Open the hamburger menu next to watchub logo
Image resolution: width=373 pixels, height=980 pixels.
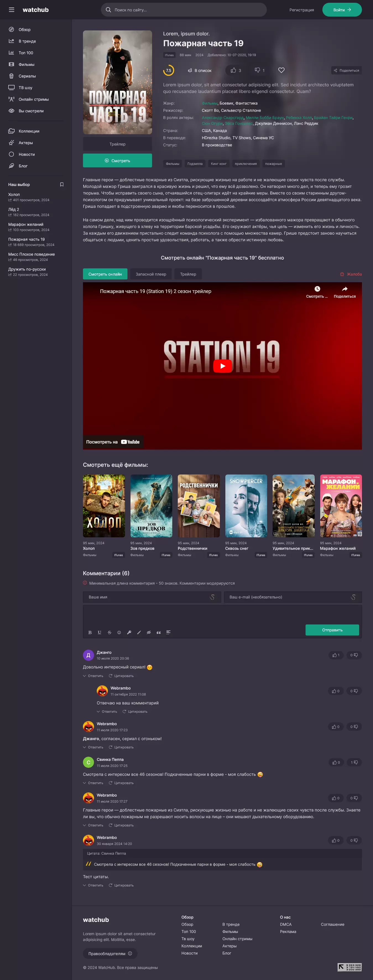11,10
